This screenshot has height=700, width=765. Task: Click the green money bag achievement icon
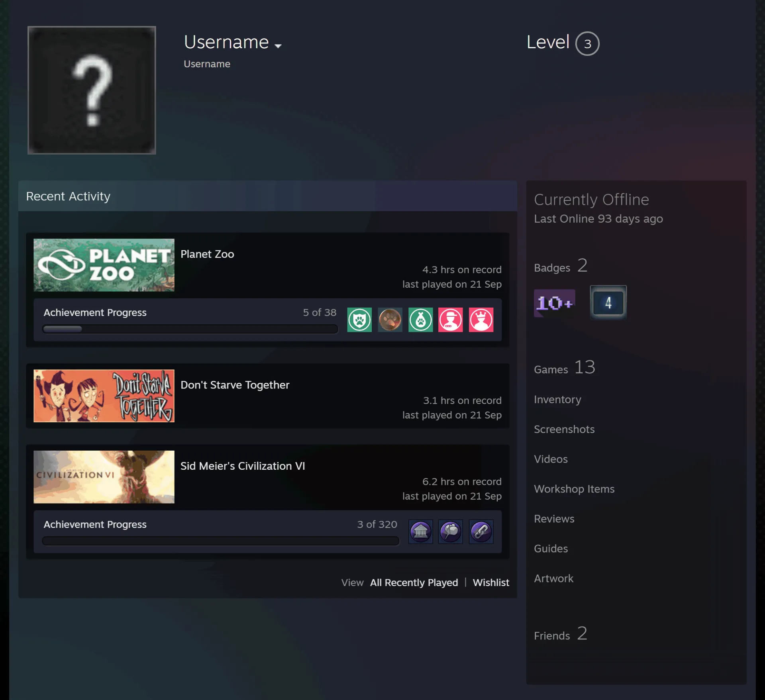[x=420, y=320]
